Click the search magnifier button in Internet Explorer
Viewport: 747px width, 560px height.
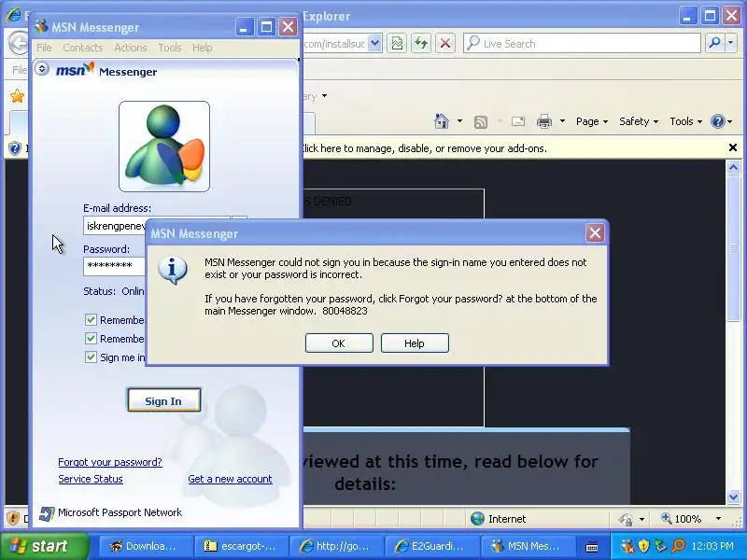714,43
